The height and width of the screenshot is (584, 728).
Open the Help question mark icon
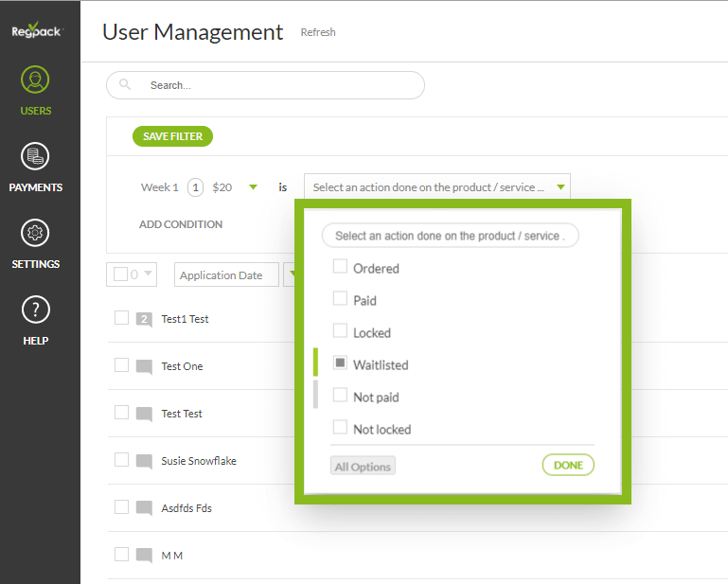(36, 310)
